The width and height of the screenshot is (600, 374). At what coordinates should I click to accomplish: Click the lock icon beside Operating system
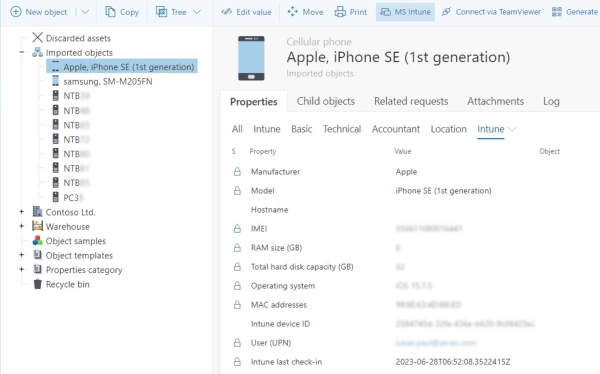click(237, 286)
